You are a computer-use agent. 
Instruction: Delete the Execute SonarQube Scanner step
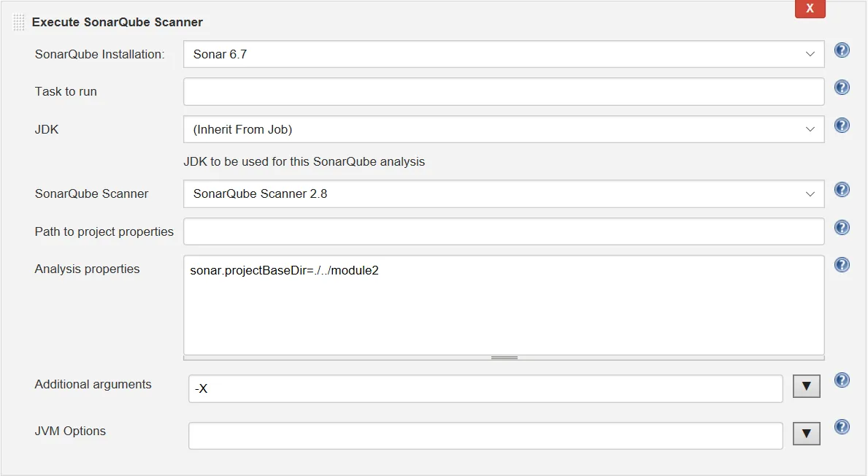(810, 9)
